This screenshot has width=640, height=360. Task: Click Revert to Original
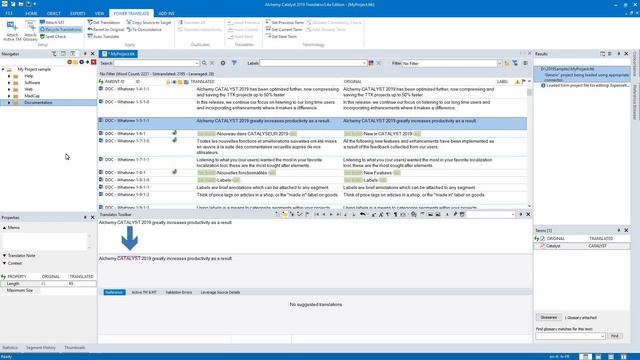(105, 29)
